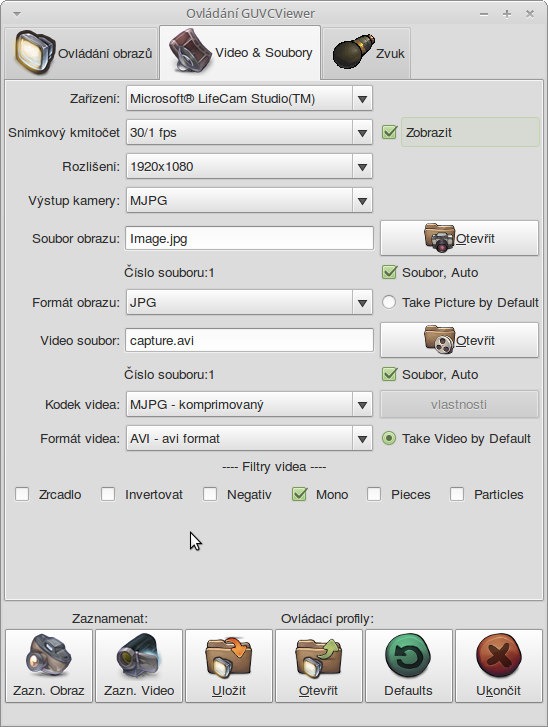Click the Zazn. Obraz camera icon
Screen dimensions: 548x727
point(49,657)
